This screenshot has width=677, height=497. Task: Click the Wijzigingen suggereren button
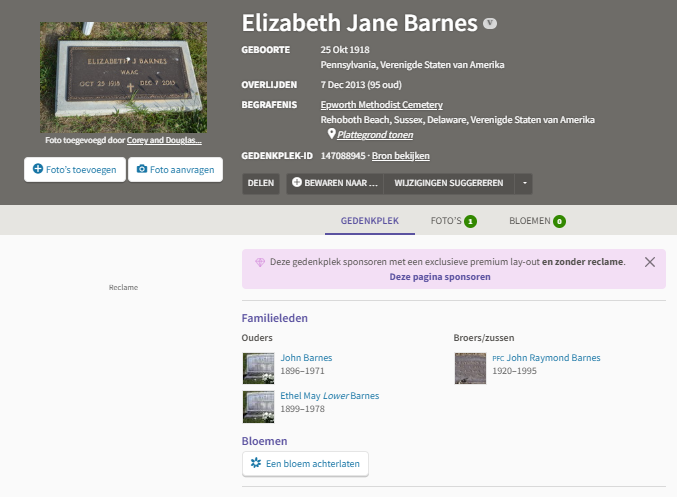pyautogui.click(x=448, y=183)
